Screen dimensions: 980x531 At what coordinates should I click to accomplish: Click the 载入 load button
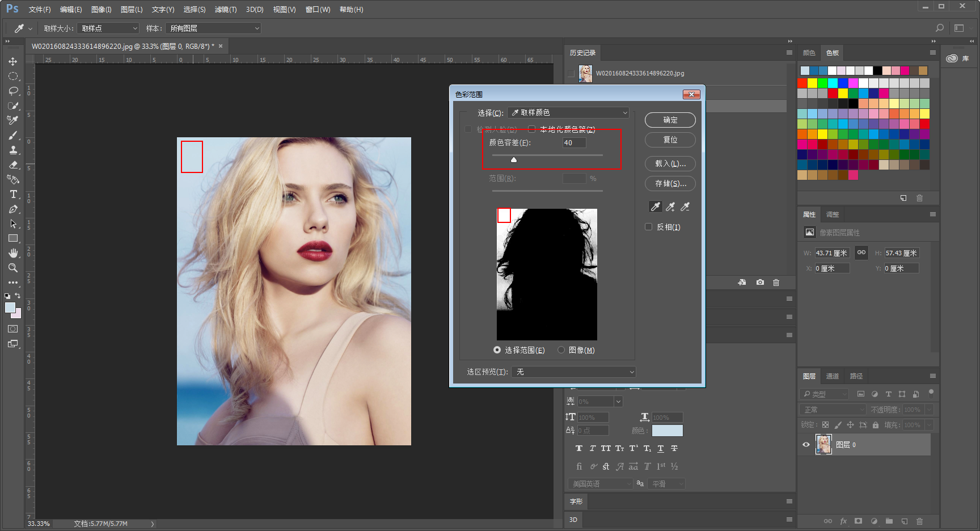point(670,164)
